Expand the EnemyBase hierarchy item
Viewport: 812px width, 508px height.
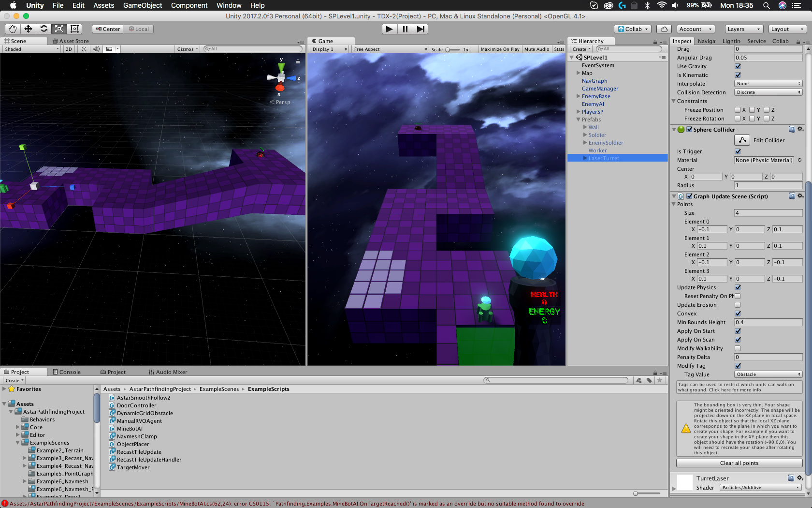[579, 96]
